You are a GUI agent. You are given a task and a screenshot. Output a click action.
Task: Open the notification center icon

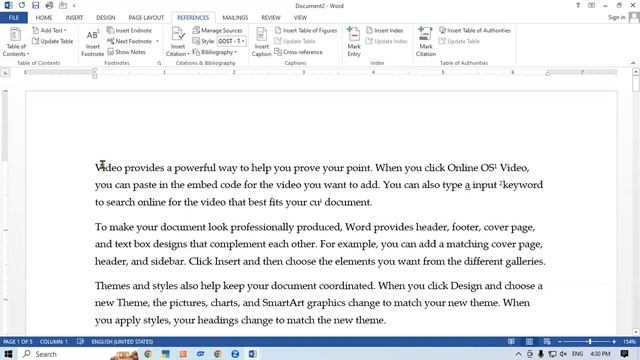624,354
